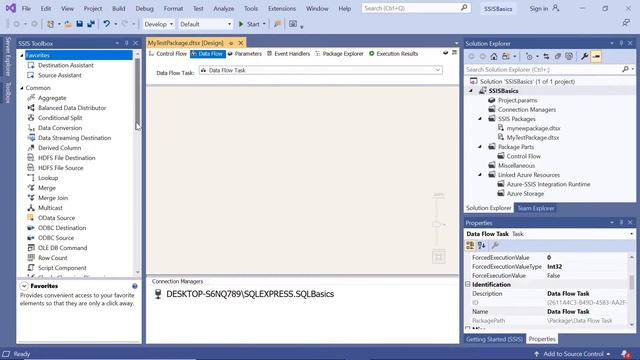Screen dimensions: 640x360
Task: Click the SQLBasics connection manager icon
Action: point(158,294)
